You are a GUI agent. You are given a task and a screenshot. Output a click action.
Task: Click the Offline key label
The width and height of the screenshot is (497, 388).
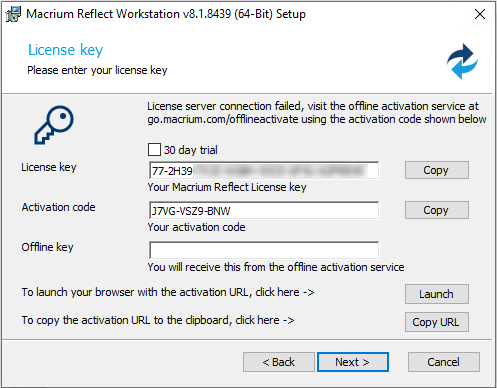click(x=47, y=247)
